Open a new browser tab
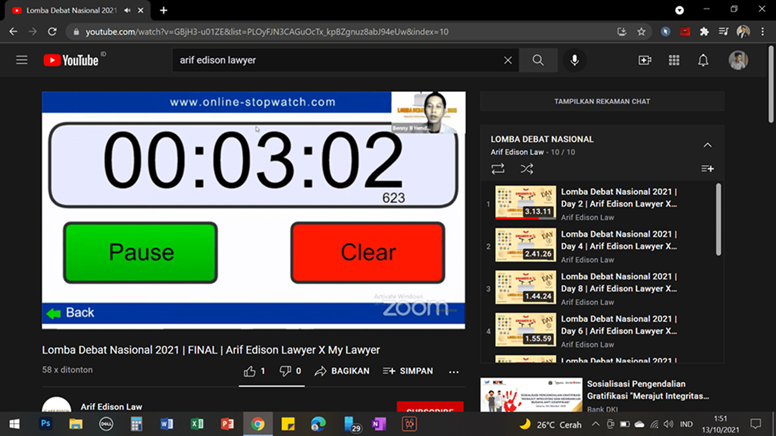Image resolution: width=776 pixels, height=436 pixels. [x=164, y=10]
